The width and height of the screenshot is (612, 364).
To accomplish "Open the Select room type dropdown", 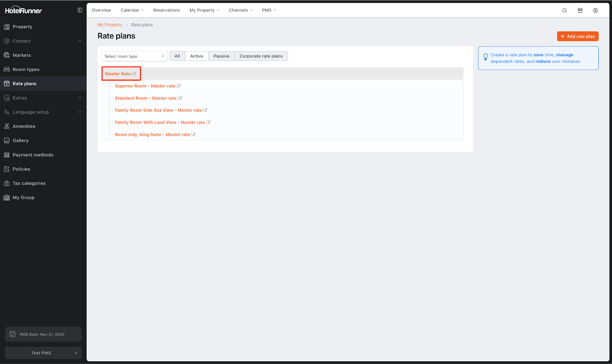I will (134, 56).
